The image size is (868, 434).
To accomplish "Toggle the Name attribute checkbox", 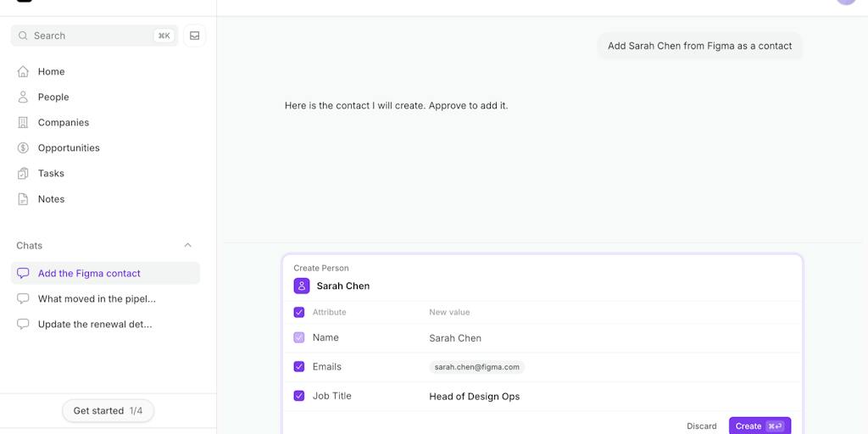I will (299, 337).
